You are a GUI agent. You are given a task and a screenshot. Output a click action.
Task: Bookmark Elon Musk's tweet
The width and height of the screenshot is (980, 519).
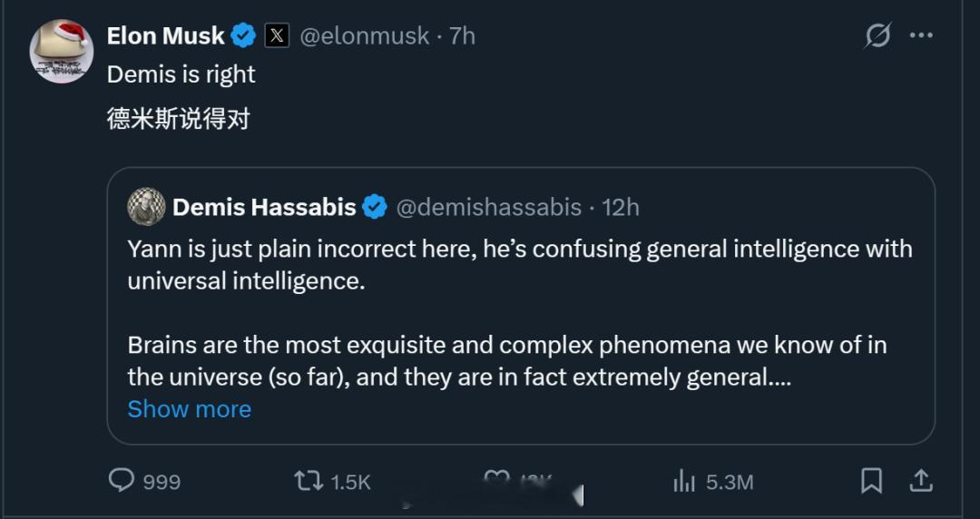point(871,480)
